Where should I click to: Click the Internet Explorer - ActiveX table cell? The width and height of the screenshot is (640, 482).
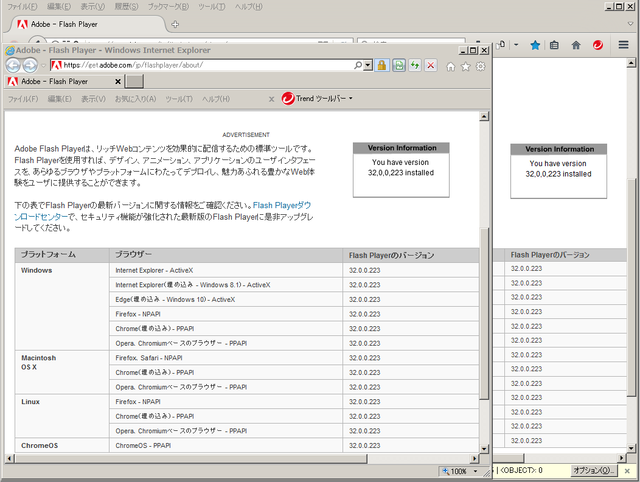point(226,270)
